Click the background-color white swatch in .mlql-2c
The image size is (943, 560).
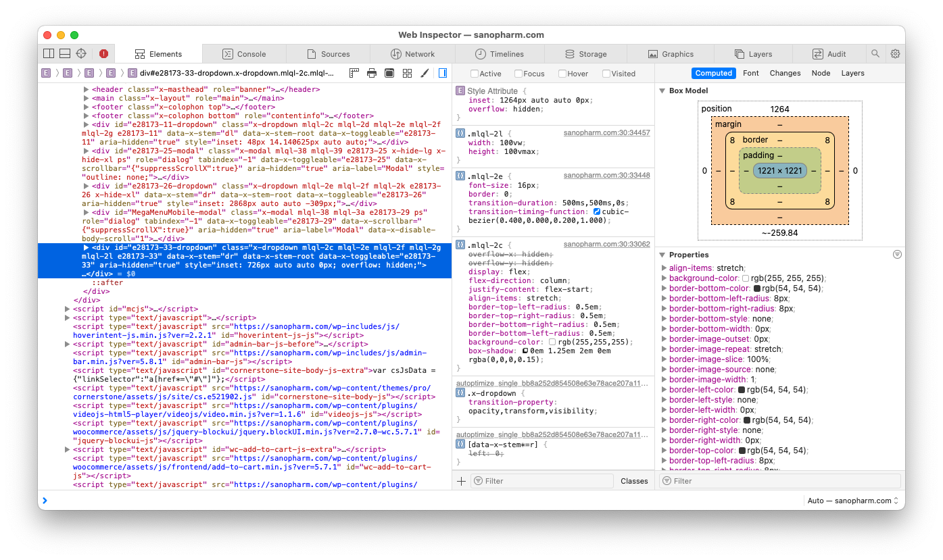point(552,342)
